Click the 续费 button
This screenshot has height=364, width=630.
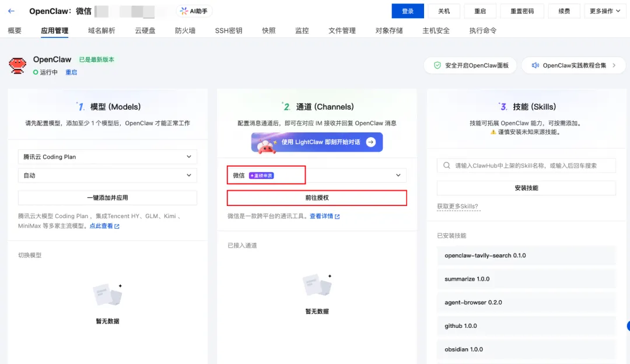(x=564, y=11)
